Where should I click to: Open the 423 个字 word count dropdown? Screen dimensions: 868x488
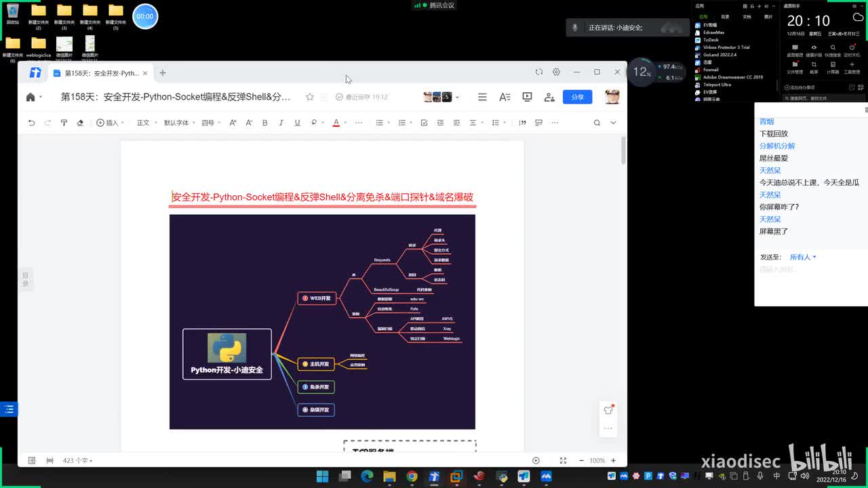coord(77,461)
